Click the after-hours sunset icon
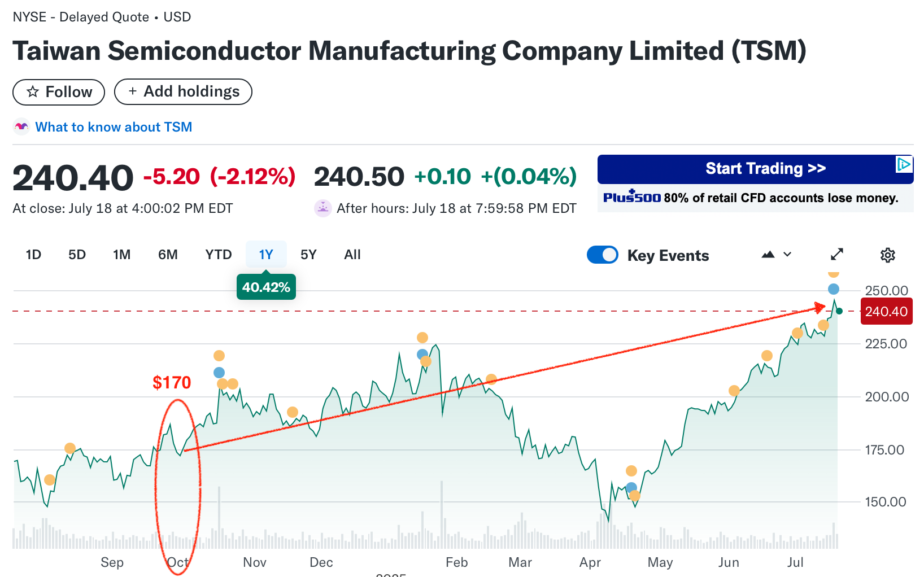This screenshot has height=577, width=924. click(x=322, y=208)
